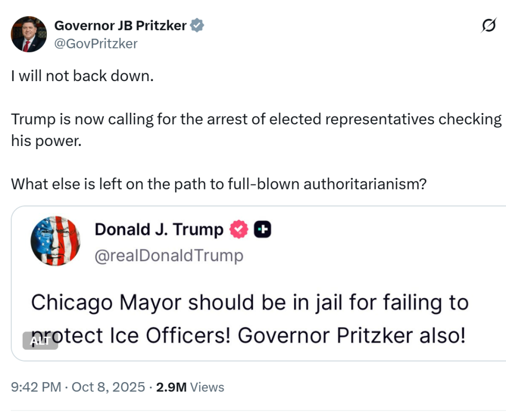Show the ALT description badge on the image

pyautogui.click(x=40, y=340)
